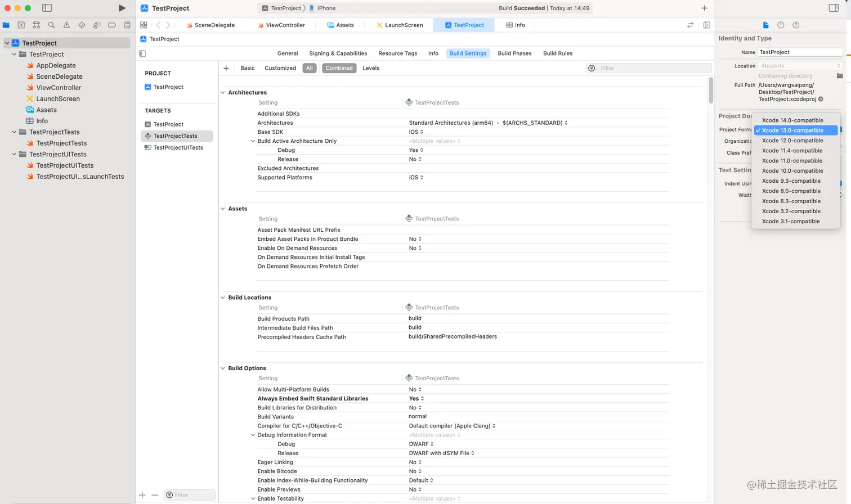Viewport: 851px width, 504px height.
Task: Collapse the Assets section
Action: click(223, 209)
